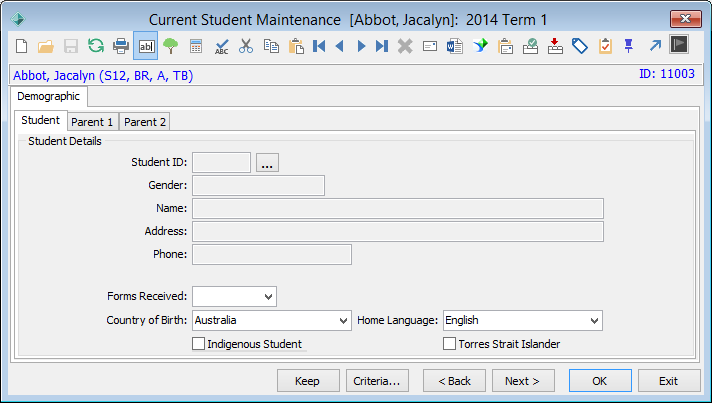Switch to the Parent 1 tab

(x=92, y=122)
